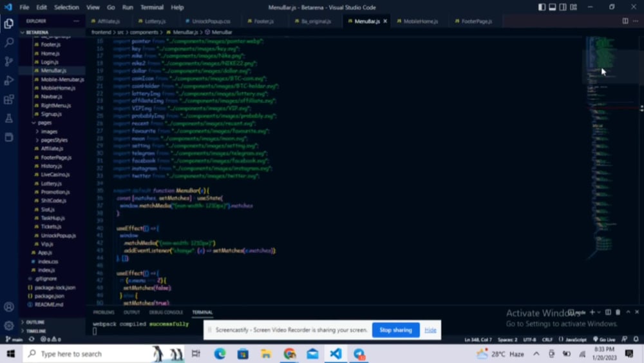644x363 pixels.
Task: Click Stop sharing button
Action: click(x=395, y=329)
